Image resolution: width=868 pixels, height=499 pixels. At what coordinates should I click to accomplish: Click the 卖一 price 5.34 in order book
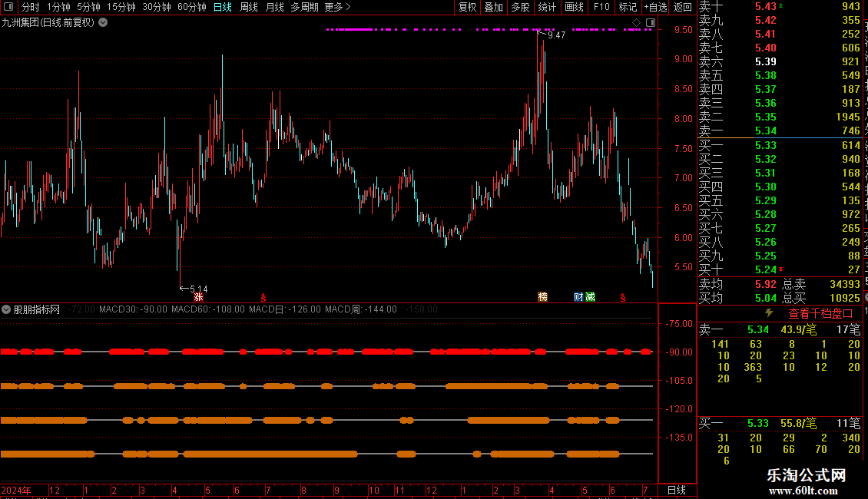(766, 131)
